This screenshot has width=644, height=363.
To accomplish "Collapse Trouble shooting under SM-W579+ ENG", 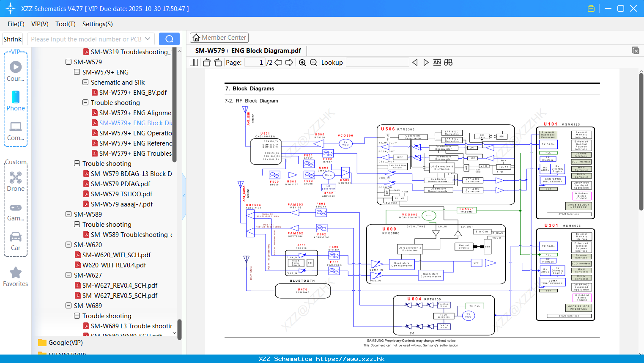I will [85, 102].
